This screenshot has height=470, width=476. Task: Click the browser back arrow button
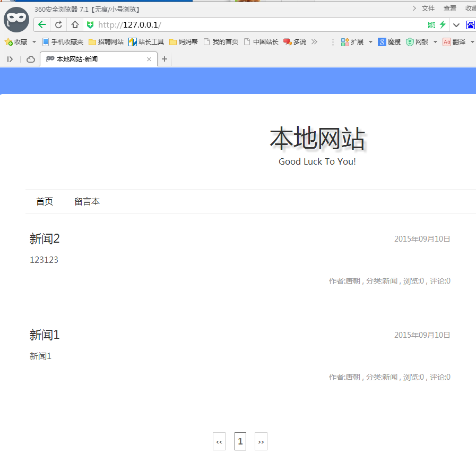[x=42, y=25]
